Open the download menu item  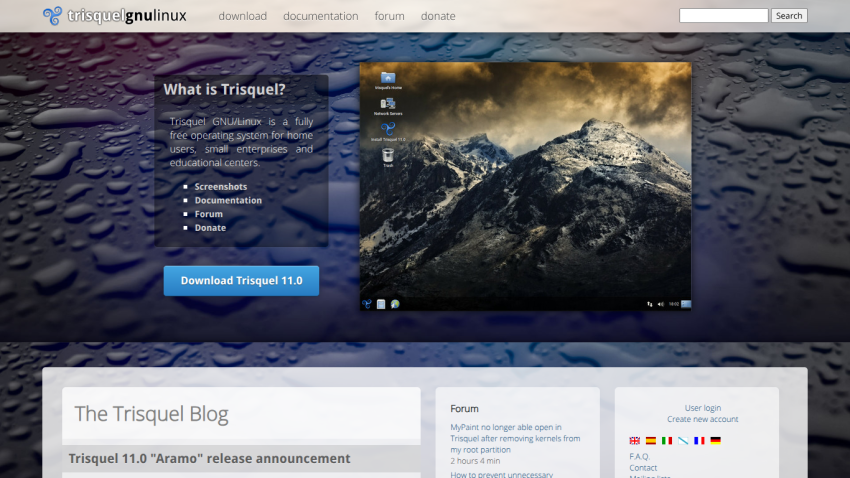[242, 16]
